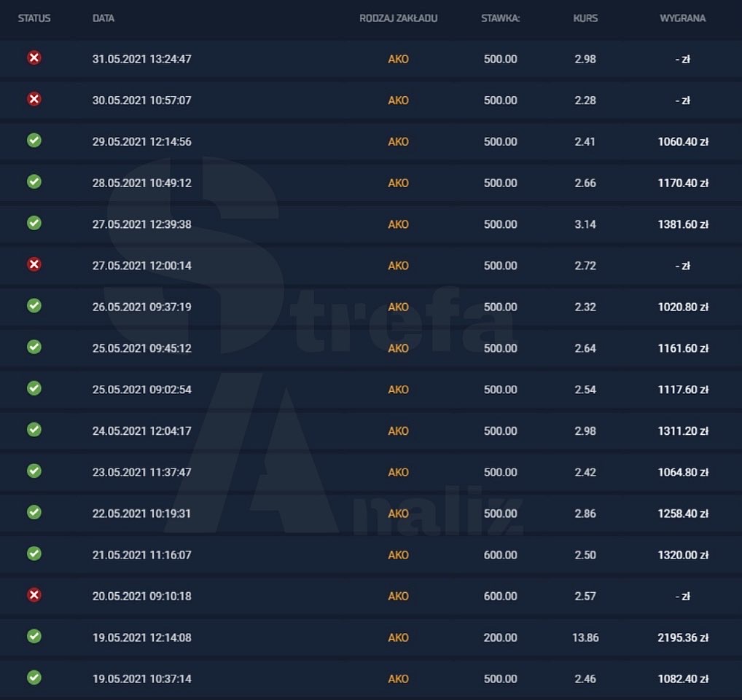This screenshot has width=742, height=700.
Task: Click lost status icon for 31.05.2021 13:24:47 bet
Action: pyautogui.click(x=34, y=58)
